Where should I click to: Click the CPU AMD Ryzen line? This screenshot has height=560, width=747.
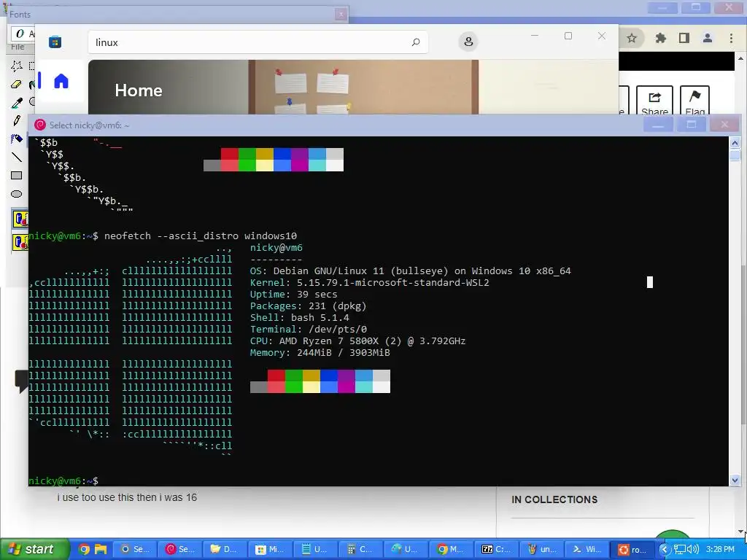click(357, 341)
